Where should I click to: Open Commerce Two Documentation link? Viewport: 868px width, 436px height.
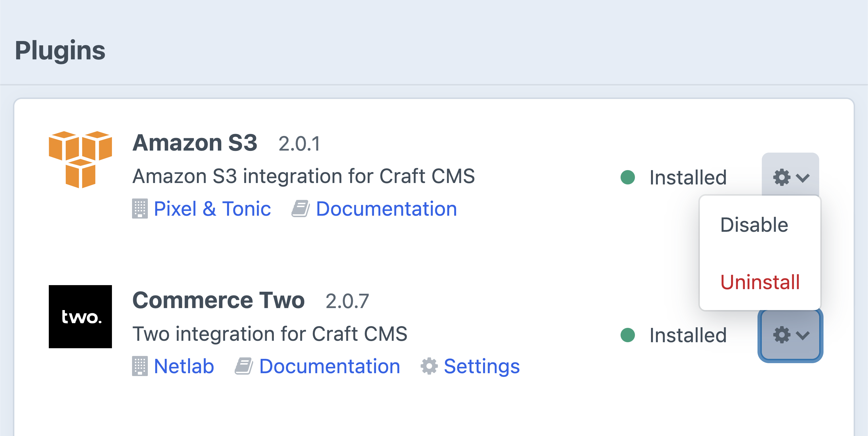(330, 366)
